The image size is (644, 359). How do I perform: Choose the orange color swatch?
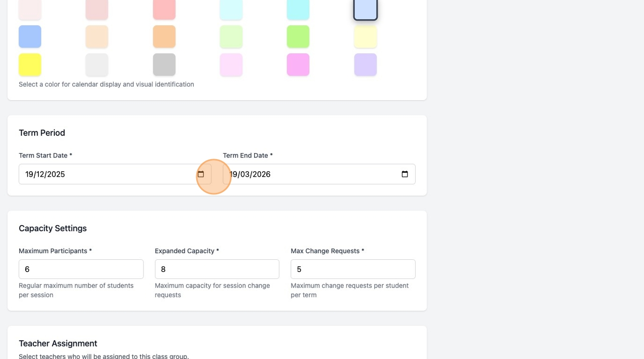point(164,37)
